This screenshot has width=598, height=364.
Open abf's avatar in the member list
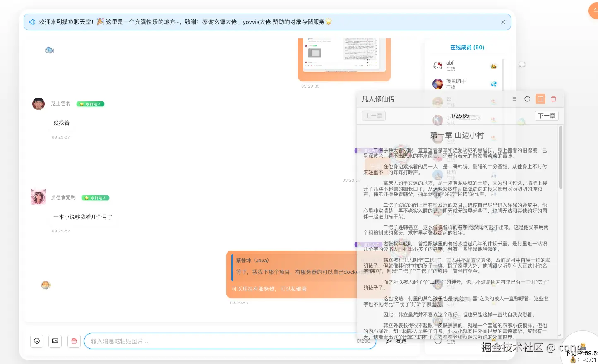437,65
